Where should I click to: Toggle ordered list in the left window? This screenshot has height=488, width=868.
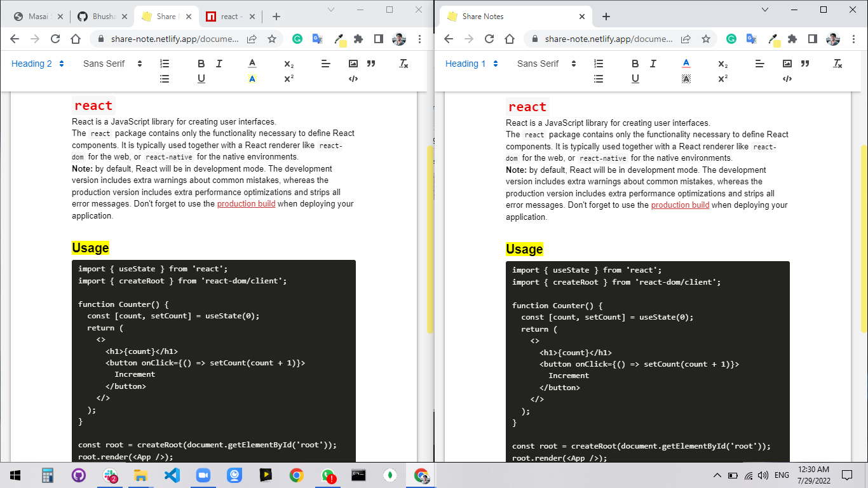tap(165, 64)
